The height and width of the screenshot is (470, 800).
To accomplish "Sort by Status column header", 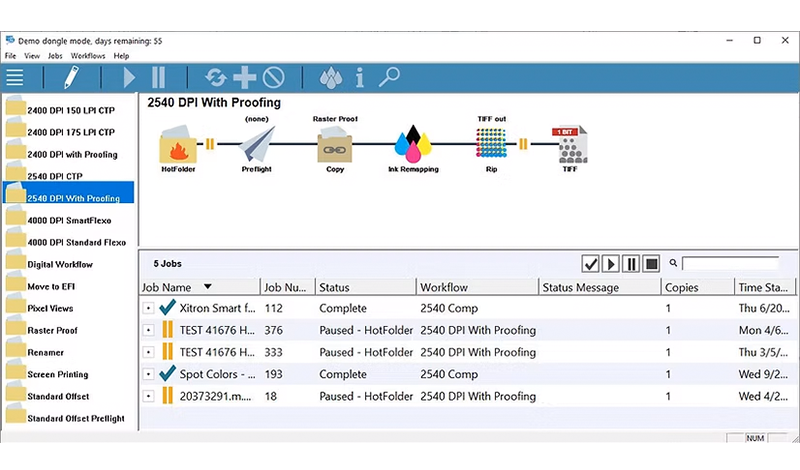I will point(366,287).
